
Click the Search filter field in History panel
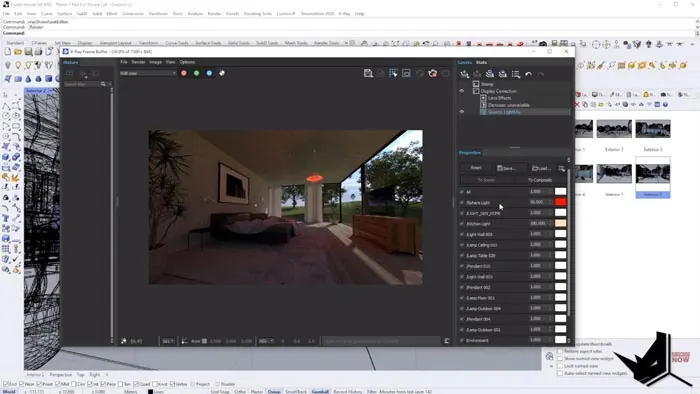click(x=82, y=84)
